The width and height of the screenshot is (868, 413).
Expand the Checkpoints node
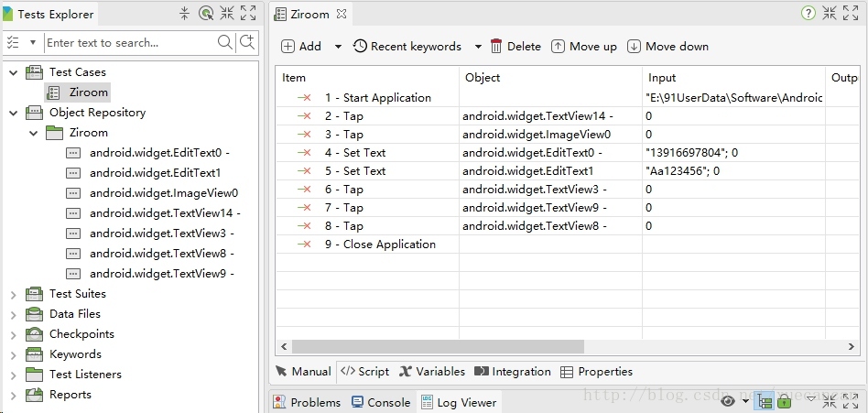click(14, 335)
